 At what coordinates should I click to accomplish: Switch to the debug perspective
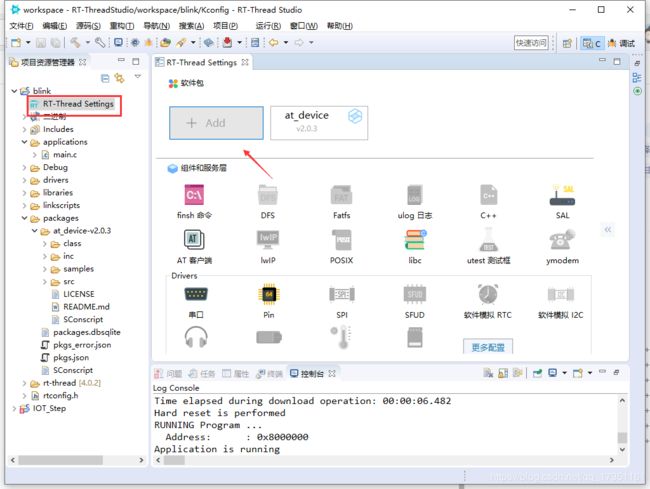click(x=621, y=43)
